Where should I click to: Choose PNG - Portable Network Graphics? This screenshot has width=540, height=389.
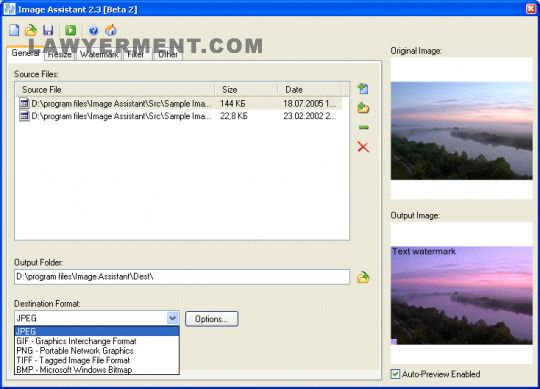(x=97, y=351)
